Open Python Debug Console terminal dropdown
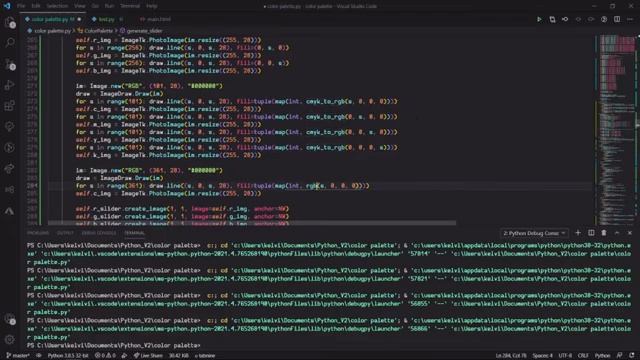This screenshot has width=640, height=360. coord(534,233)
